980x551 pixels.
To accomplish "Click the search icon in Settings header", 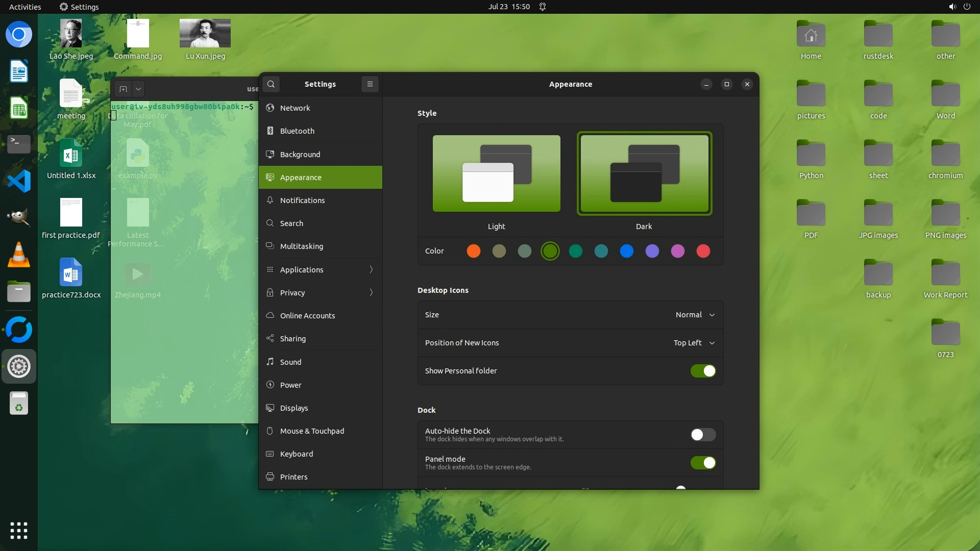I will coord(271,84).
